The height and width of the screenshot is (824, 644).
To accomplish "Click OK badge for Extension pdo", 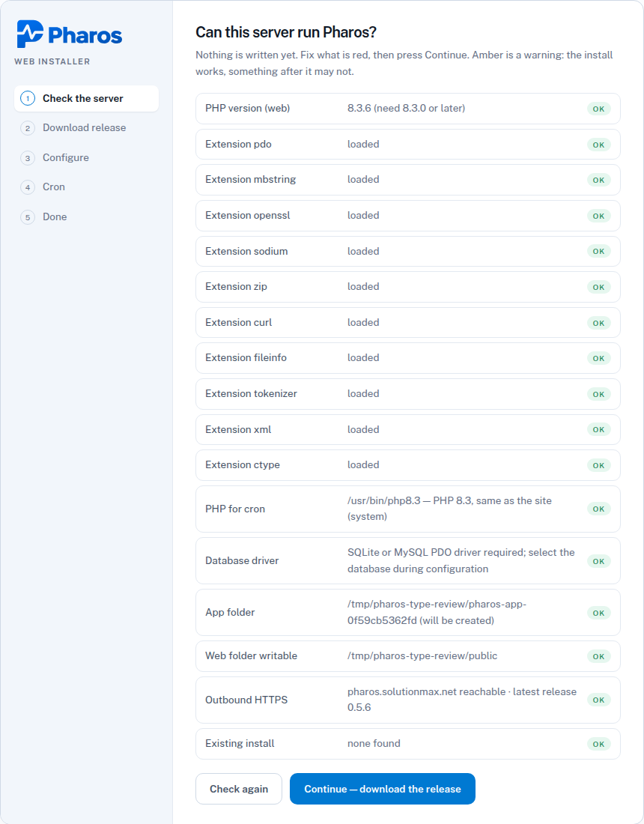I will (x=599, y=145).
